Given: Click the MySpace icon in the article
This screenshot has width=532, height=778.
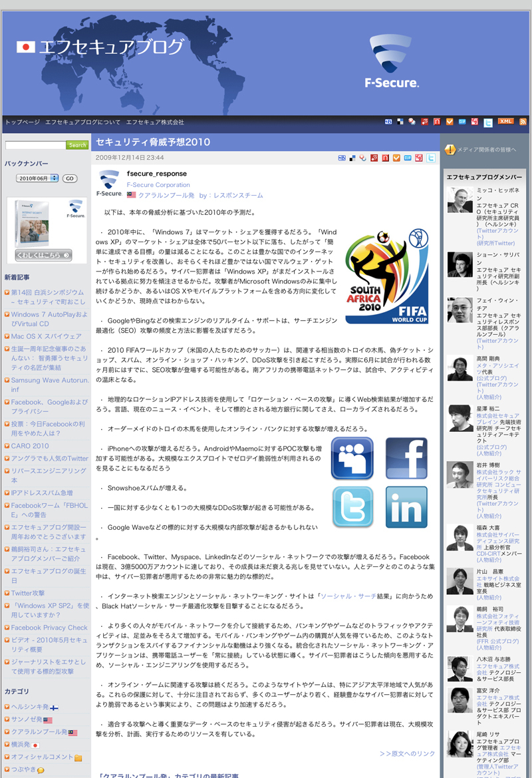Looking at the screenshot, I should [x=352, y=458].
